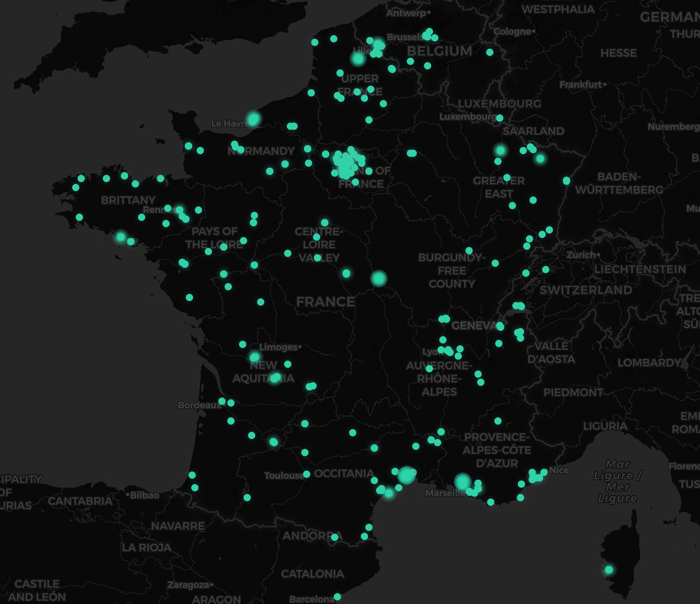The height and width of the screenshot is (604, 700).
Task: Click the 'LIECHTENSTEIN' label
Action: [x=640, y=270]
